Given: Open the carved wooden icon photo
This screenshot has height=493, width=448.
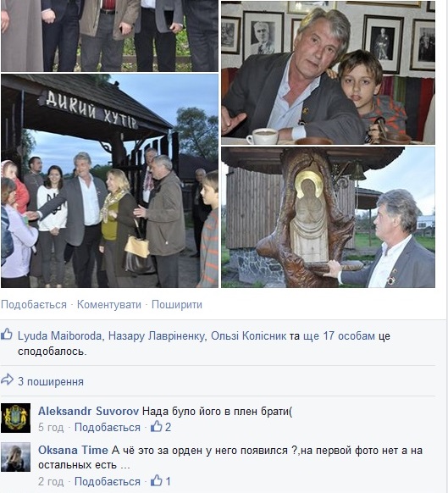Looking at the screenshot, I should [329, 217].
